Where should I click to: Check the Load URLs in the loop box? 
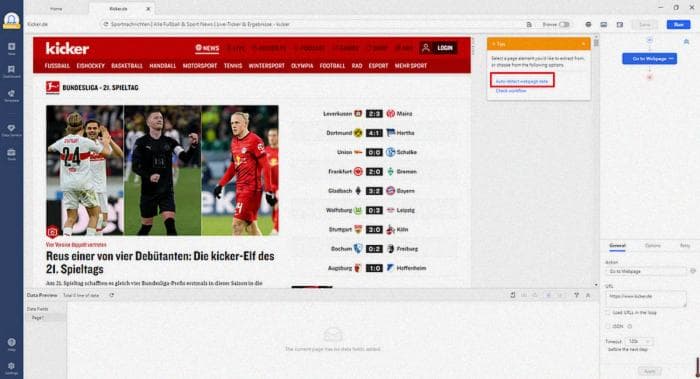pyautogui.click(x=608, y=312)
